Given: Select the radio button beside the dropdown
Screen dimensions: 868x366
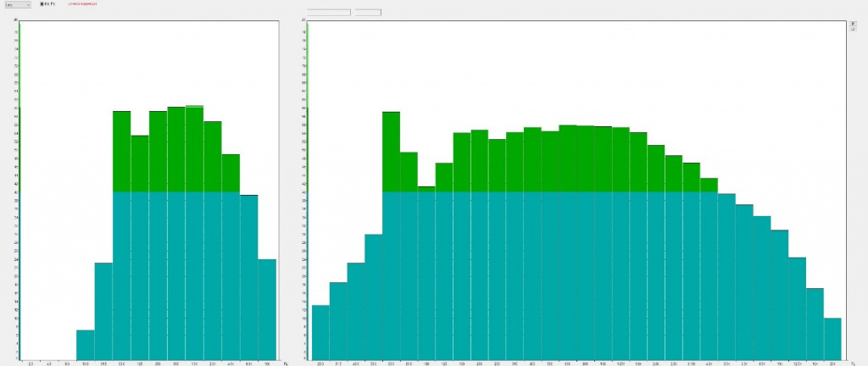Looking at the screenshot, I should [42, 4].
